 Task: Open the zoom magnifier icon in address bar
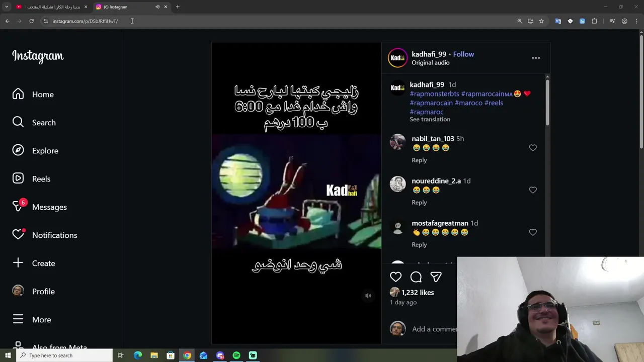[520, 21]
